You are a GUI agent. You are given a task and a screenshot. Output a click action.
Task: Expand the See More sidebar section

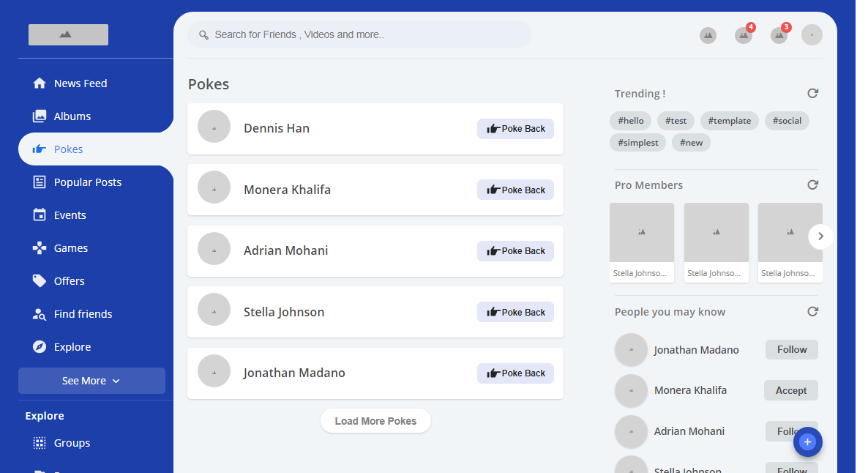coord(91,381)
